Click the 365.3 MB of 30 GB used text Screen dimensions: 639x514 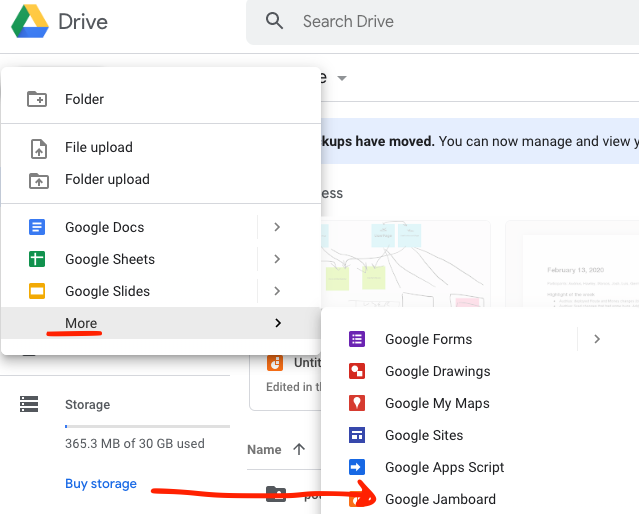pos(134,443)
